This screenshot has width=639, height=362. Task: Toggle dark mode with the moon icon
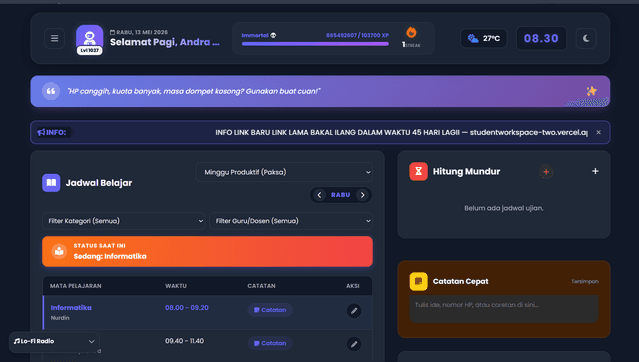point(586,38)
